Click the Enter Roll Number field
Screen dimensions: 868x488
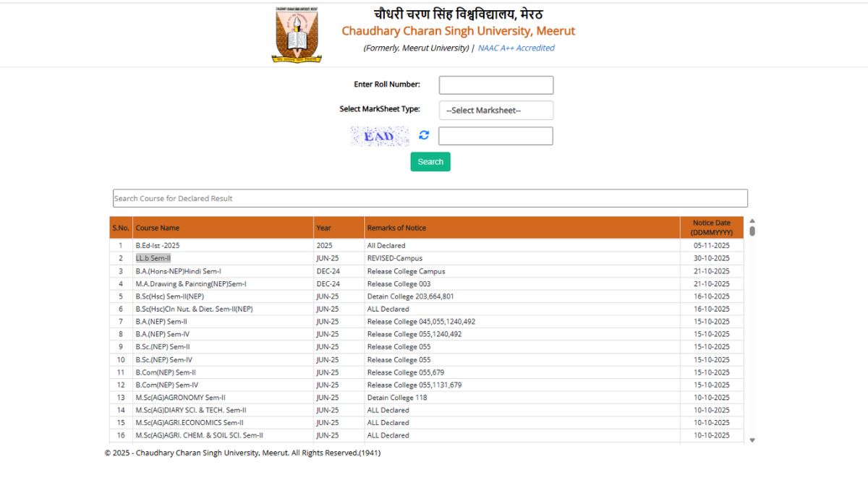[x=495, y=85]
